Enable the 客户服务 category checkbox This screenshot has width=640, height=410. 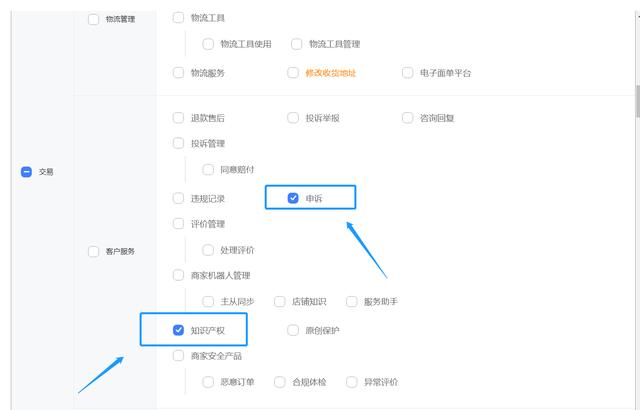click(94, 251)
